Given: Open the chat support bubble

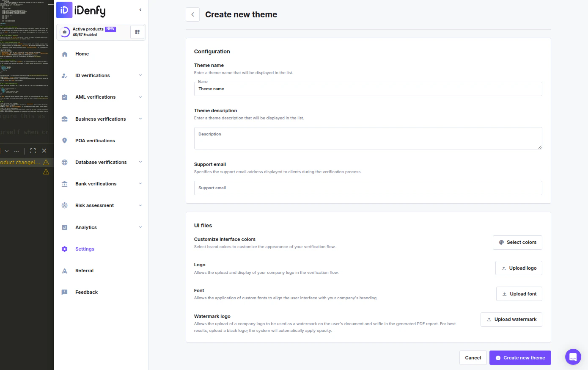Looking at the screenshot, I should pos(573,357).
